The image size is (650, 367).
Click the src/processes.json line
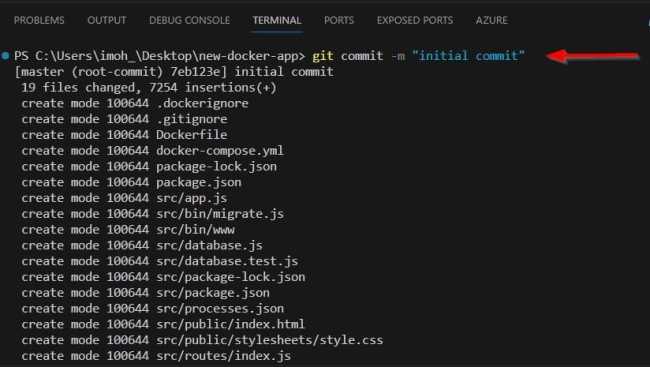[153, 308]
